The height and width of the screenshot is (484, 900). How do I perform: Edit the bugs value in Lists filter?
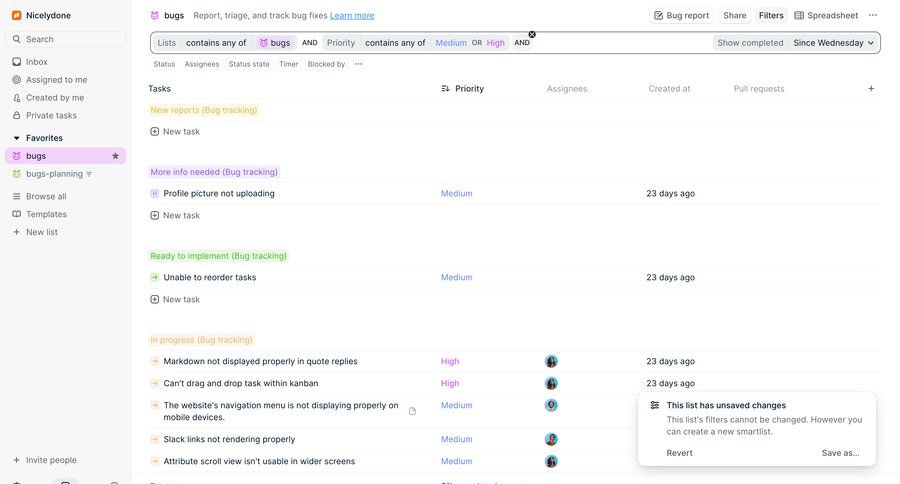274,42
